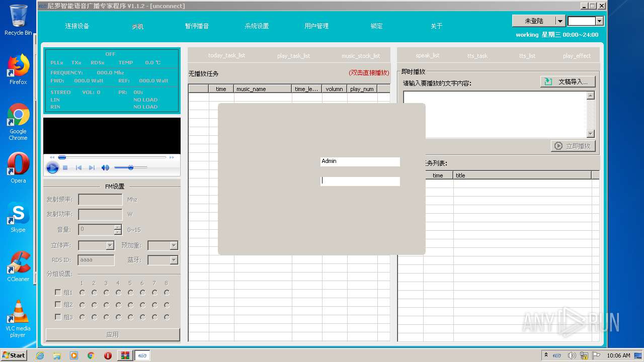
Task: Open the 蓝牙 bluetooth dropdown
Action: coord(174,260)
